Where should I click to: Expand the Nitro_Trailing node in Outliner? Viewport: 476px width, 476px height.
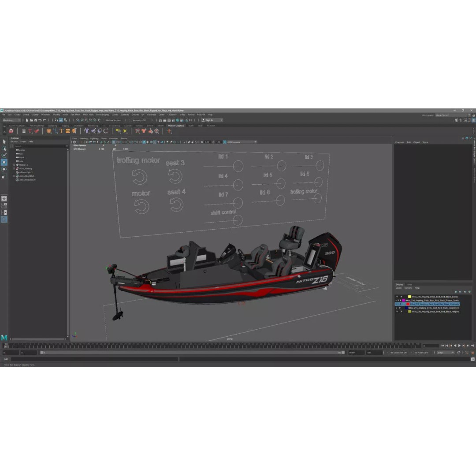pyautogui.click(x=14, y=168)
